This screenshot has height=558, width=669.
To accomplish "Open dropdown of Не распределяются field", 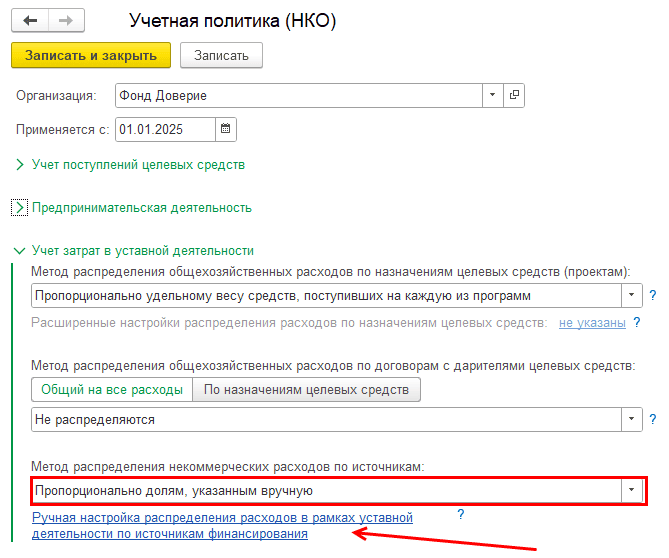I will click(631, 420).
